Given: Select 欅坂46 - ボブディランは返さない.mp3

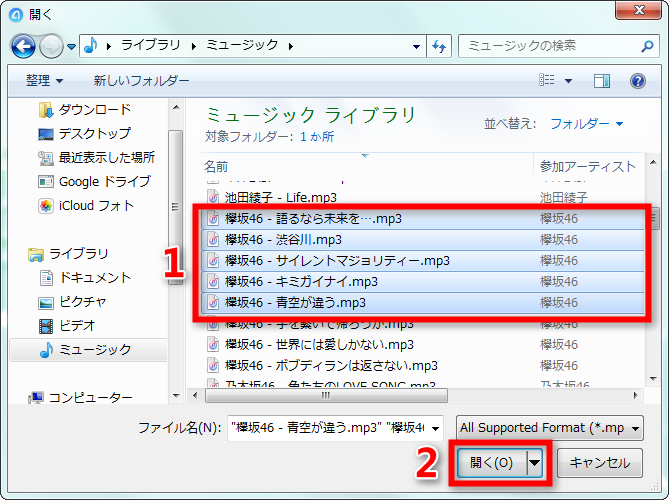Looking at the screenshot, I should pyautogui.click(x=331, y=366).
